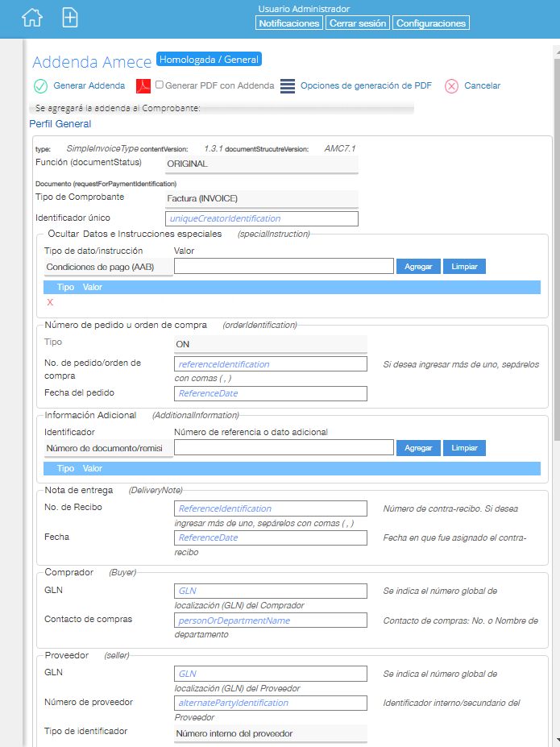Click the red PDF icon
The image size is (560, 747).
tap(143, 86)
